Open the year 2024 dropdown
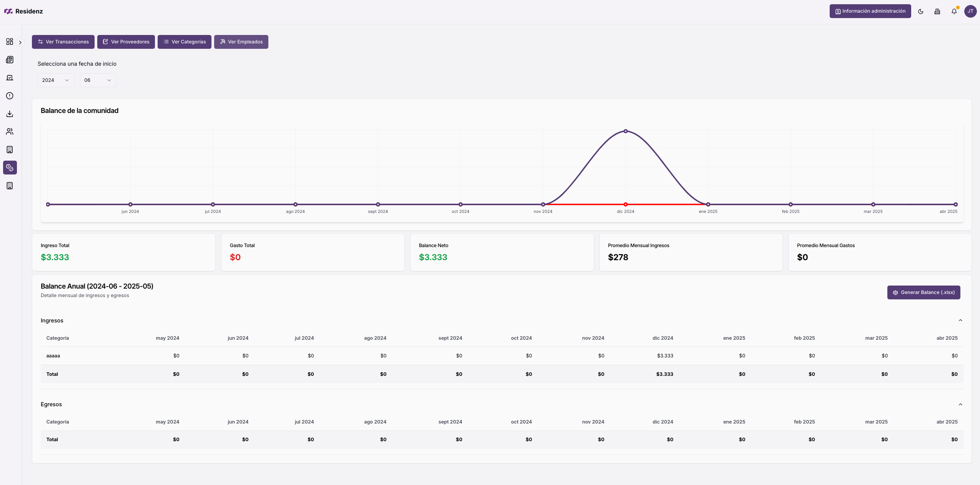 (x=56, y=80)
